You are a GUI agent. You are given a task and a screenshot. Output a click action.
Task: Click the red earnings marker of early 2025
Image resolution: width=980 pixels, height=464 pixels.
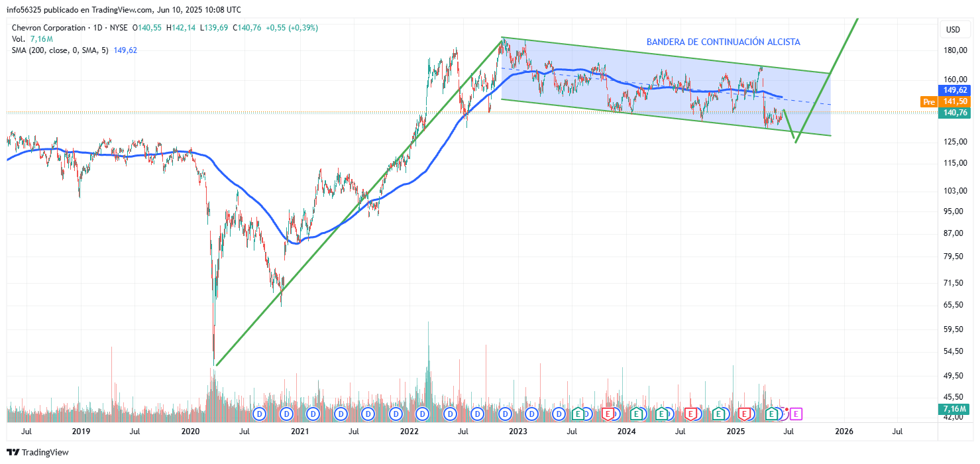pyautogui.click(x=744, y=414)
